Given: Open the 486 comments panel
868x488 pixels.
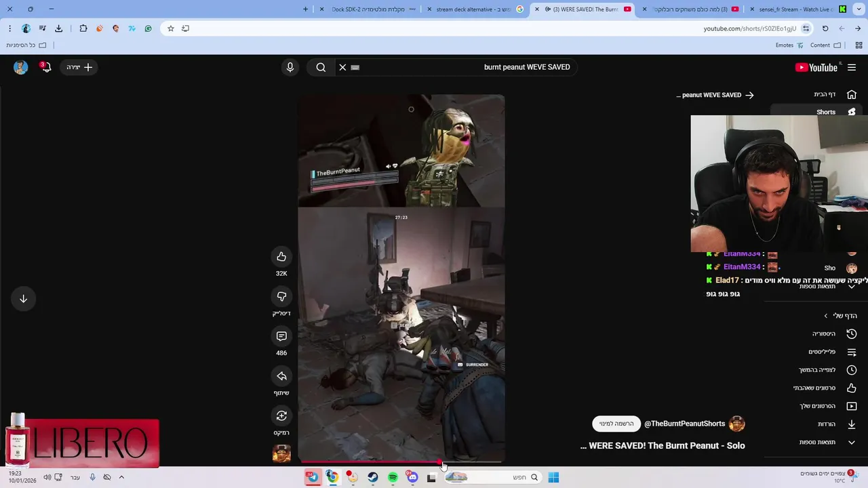Looking at the screenshot, I should pos(281,336).
